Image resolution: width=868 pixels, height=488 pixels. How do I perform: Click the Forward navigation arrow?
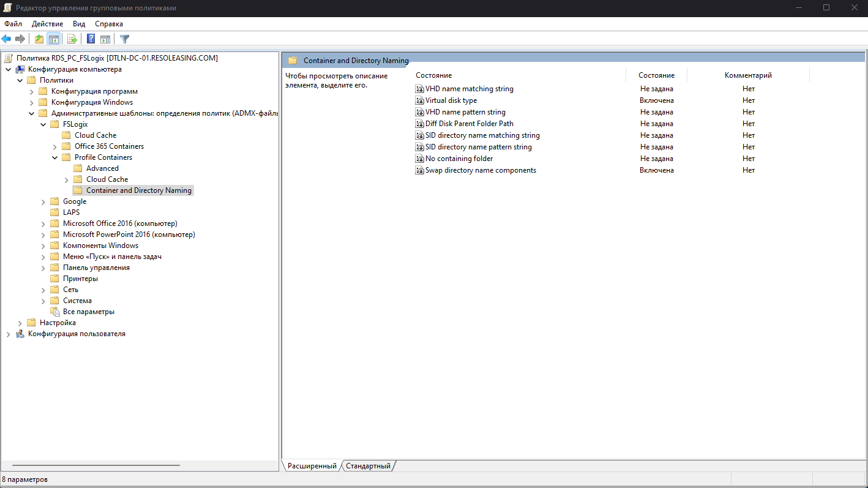(x=20, y=39)
